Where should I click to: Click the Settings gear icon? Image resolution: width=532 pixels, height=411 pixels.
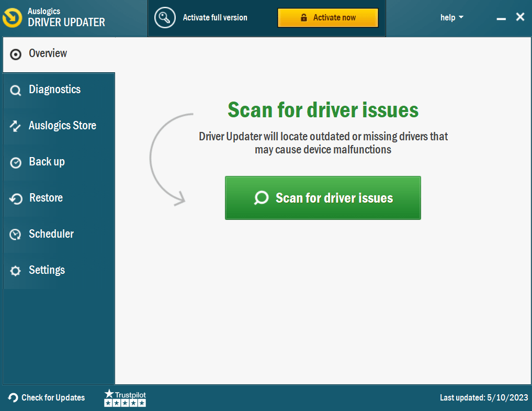[15, 271]
